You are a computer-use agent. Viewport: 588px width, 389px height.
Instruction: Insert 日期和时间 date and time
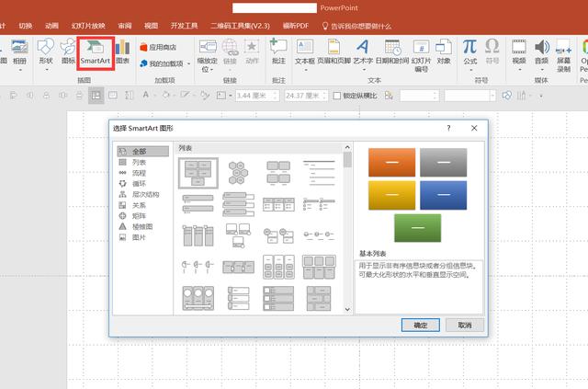[x=392, y=51]
